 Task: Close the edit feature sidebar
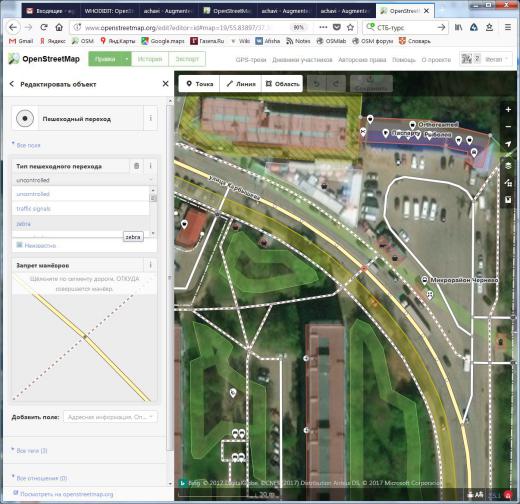165,84
